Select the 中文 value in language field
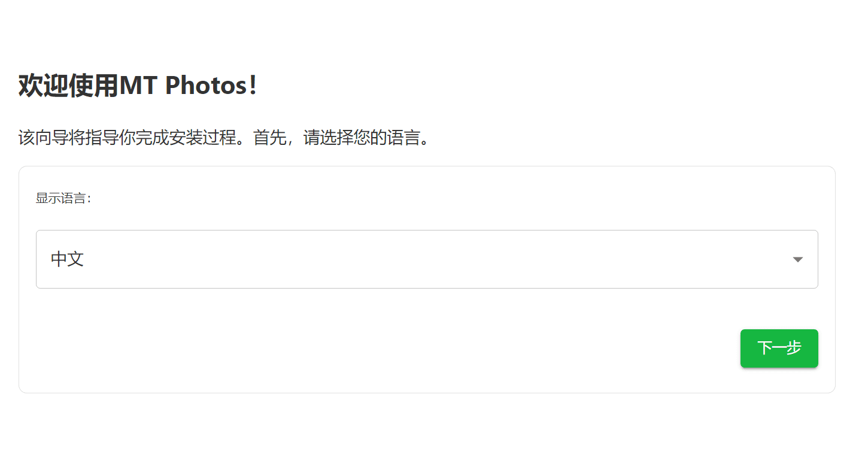Screen dimensions: 868x458 67,259
